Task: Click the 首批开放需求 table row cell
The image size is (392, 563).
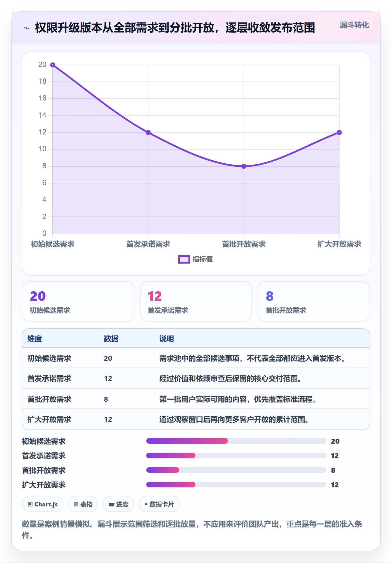Action: [x=49, y=399]
